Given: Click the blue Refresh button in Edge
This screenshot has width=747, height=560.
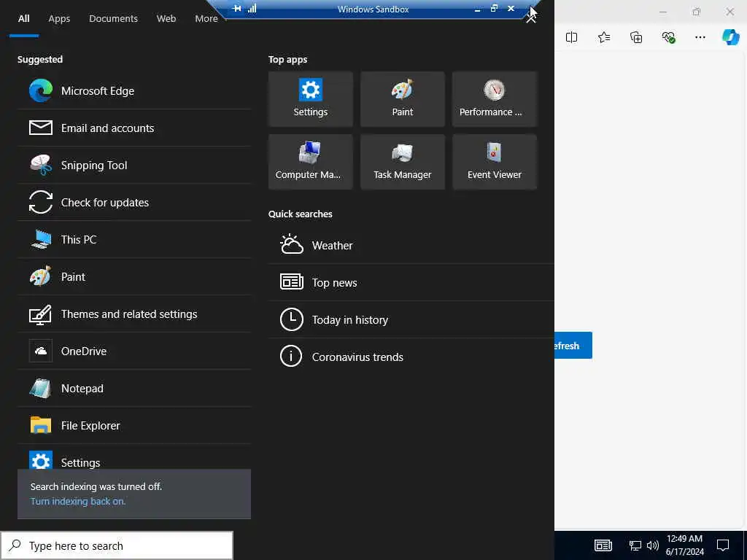Looking at the screenshot, I should click(x=573, y=345).
